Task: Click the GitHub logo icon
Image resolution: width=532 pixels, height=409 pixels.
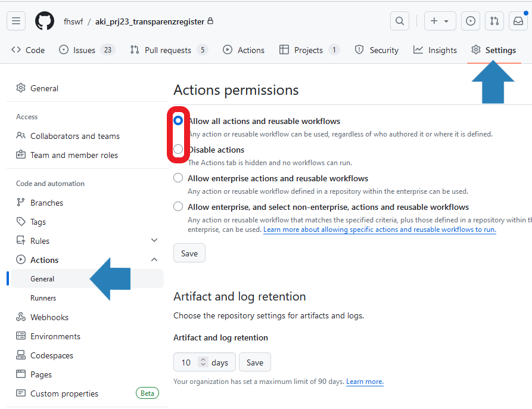Action: [x=45, y=21]
